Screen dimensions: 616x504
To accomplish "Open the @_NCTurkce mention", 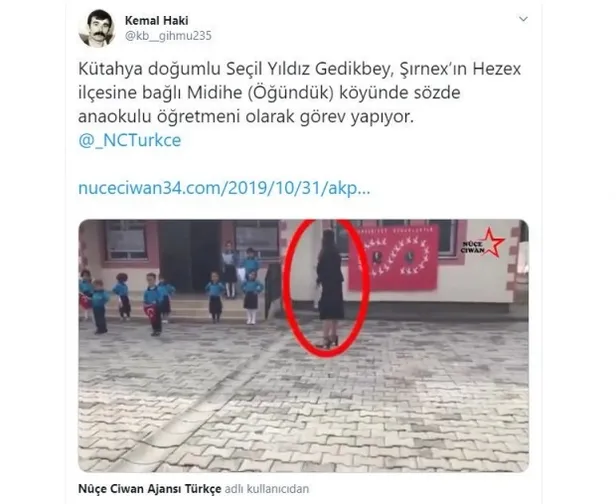I will click(x=130, y=140).
